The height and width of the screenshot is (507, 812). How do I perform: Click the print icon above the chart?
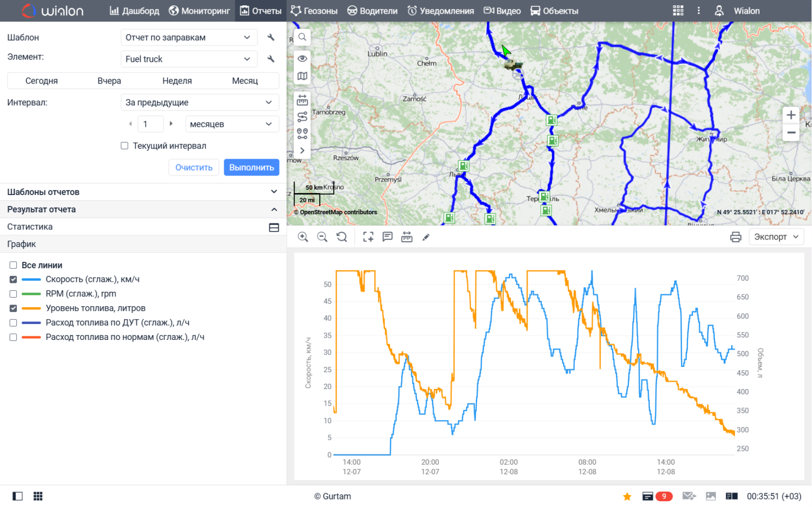[735, 237]
